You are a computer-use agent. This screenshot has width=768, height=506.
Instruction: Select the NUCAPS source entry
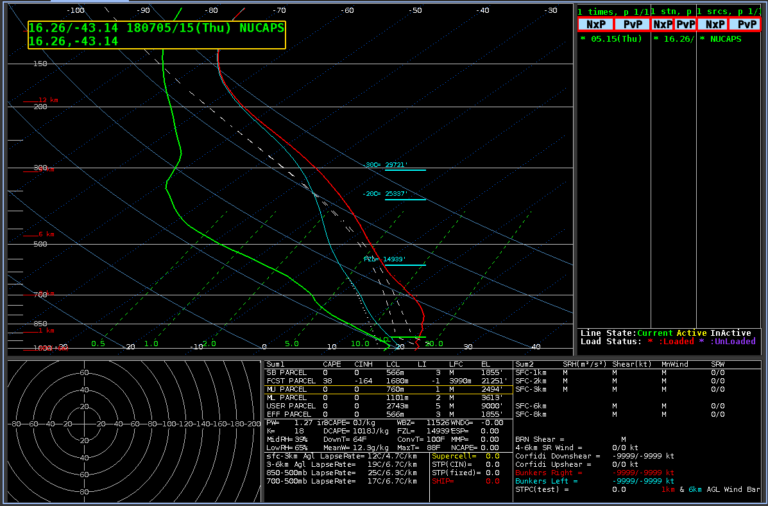pyautogui.click(x=720, y=39)
